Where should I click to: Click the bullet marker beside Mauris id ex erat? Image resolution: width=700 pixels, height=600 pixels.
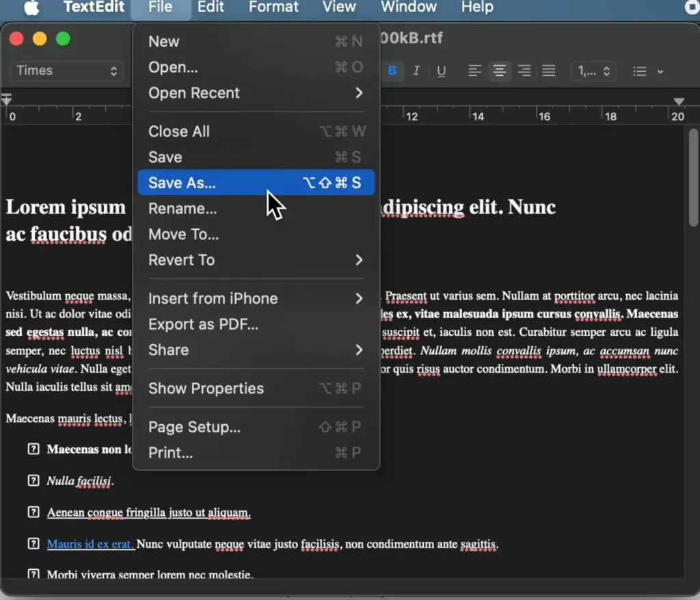33,544
